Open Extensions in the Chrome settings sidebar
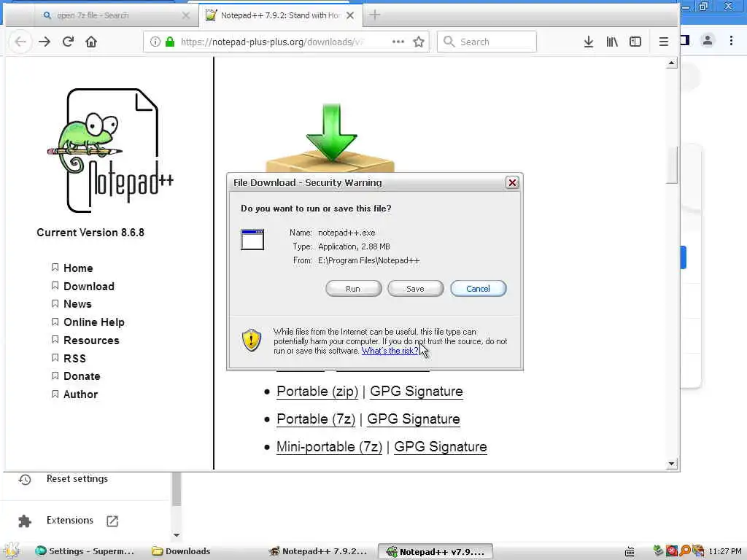Image resolution: width=747 pixels, height=560 pixels. point(69,520)
